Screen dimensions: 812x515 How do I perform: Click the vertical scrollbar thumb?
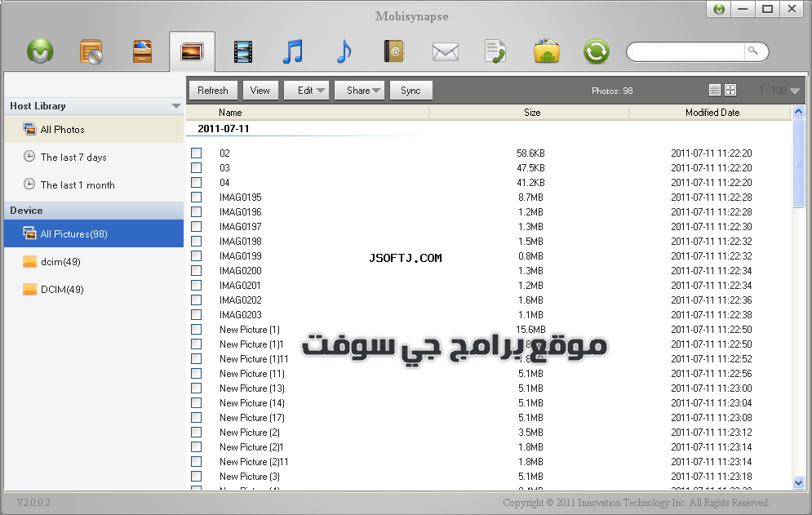[798, 163]
